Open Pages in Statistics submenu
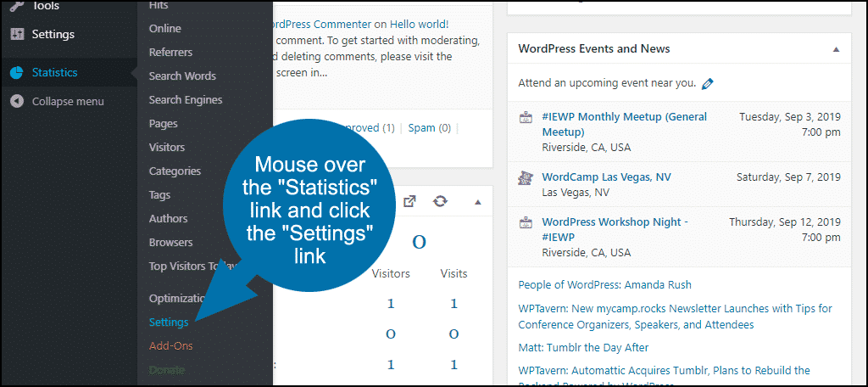 click(x=164, y=124)
